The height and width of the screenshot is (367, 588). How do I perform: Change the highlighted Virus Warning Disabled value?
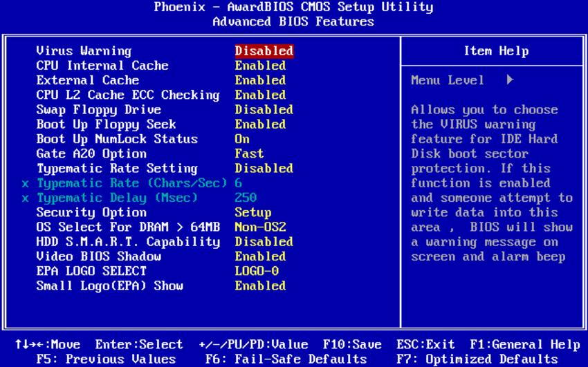[264, 51]
